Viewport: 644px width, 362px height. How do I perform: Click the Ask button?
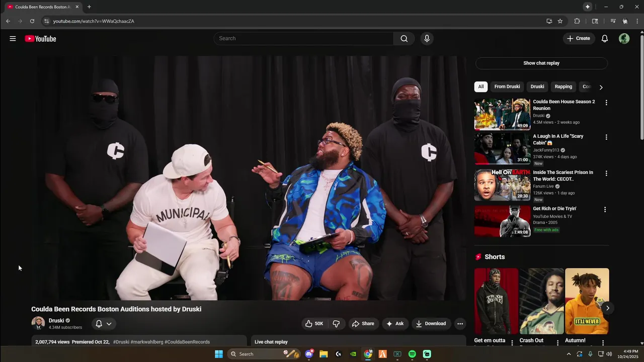click(x=395, y=324)
